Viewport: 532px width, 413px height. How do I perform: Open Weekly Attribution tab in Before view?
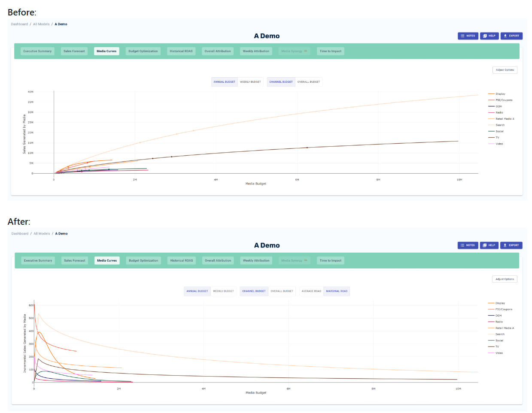tap(256, 51)
